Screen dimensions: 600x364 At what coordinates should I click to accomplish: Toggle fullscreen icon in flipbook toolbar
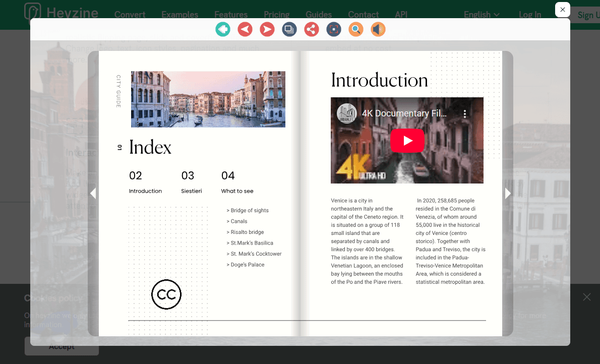click(334, 29)
